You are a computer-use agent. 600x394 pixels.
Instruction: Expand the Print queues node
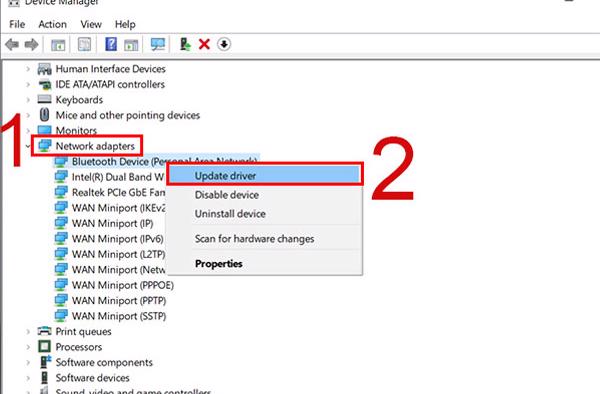pos(28,332)
